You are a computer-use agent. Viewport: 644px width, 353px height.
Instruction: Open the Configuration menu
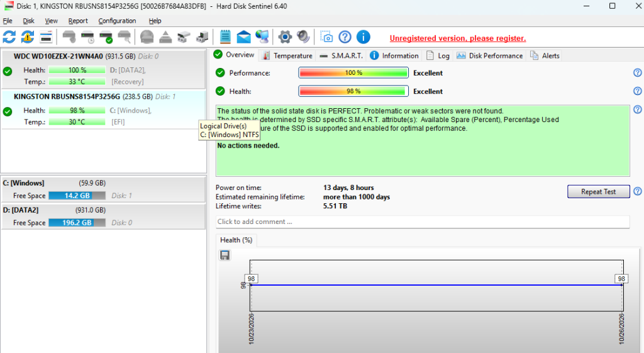pos(117,21)
